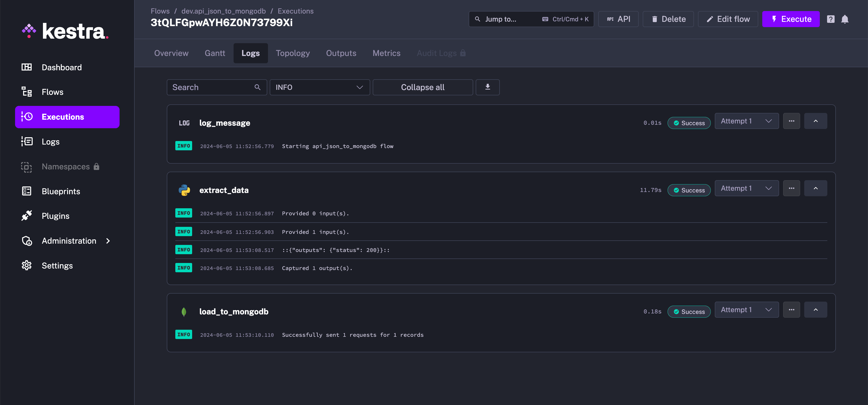Click the Blueprints sidebar icon
This screenshot has width=868, height=405.
point(27,191)
